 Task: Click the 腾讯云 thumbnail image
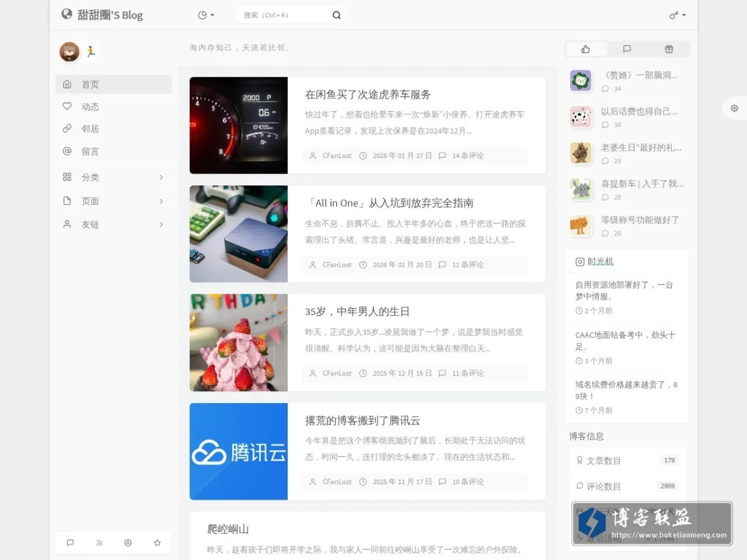pyautogui.click(x=238, y=451)
